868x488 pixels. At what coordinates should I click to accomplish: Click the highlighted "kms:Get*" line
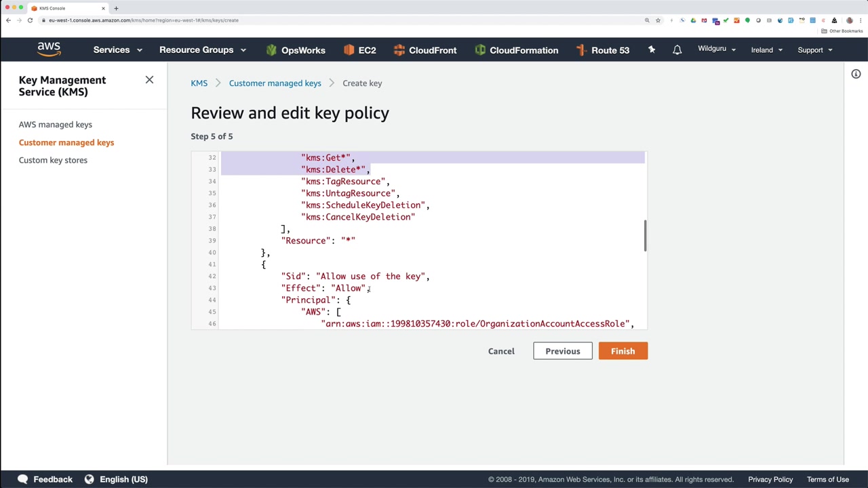[x=328, y=158]
